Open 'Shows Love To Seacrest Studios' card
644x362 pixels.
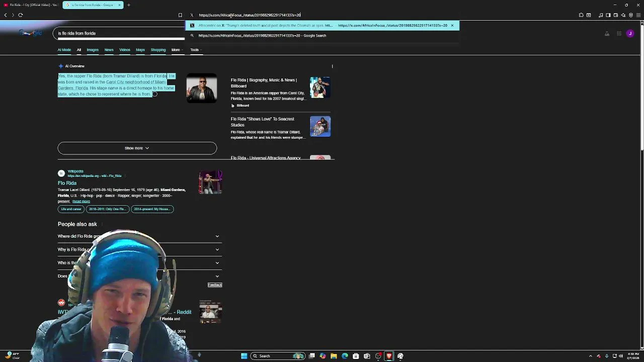click(x=281, y=128)
